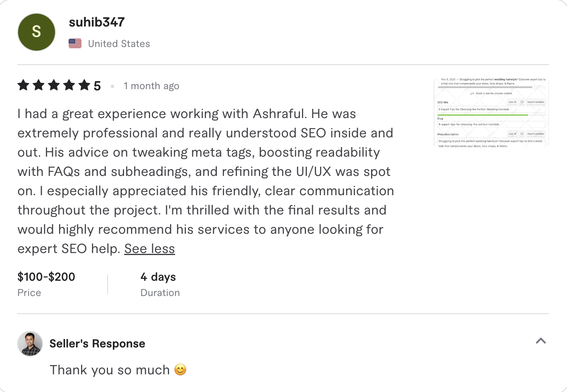Select the first star in the rating
Image resolution: width=567 pixels, height=392 pixels.
[23, 85]
